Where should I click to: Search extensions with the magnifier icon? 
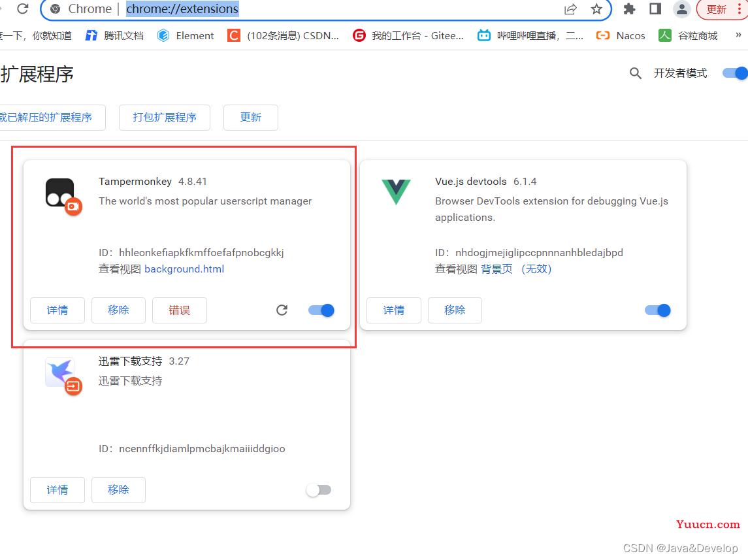pyautogui.click(x=635, y=73)
